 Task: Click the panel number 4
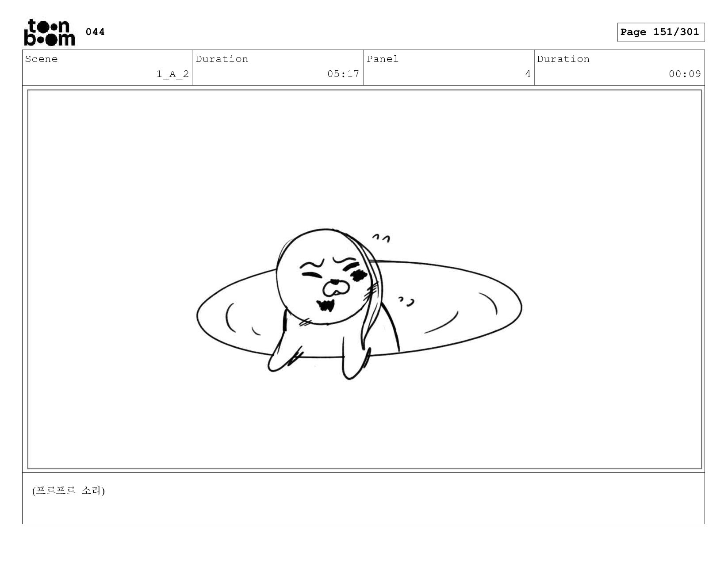coord(528,74)
